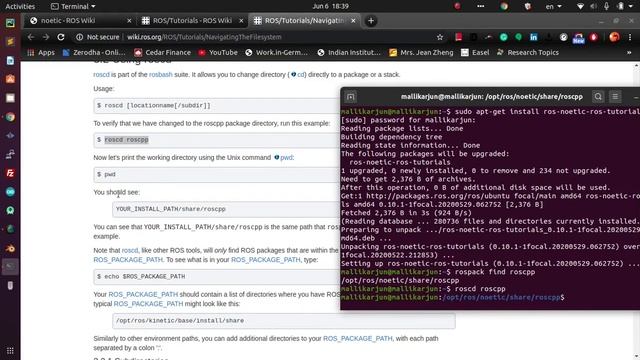The image size is (640, 360).
Task: Open the YouTube bookmark
Action: (x=218, y=53)
